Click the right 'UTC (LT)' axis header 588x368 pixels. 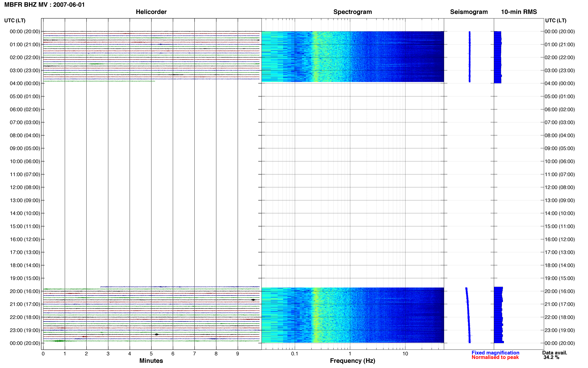pyautogui.click(x=556, y=20)
